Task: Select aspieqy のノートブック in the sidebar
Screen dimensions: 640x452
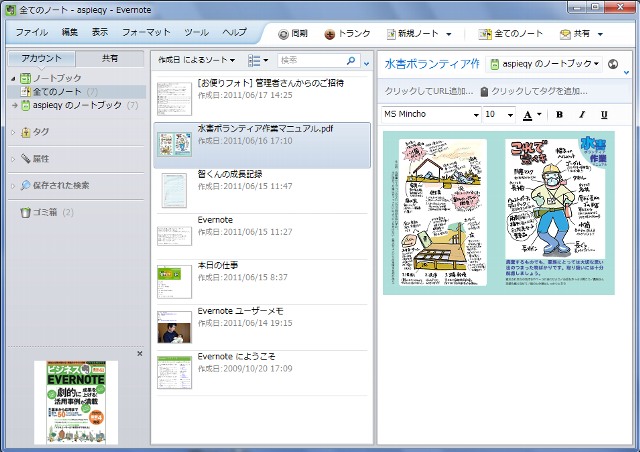Action: click(77, 105)
